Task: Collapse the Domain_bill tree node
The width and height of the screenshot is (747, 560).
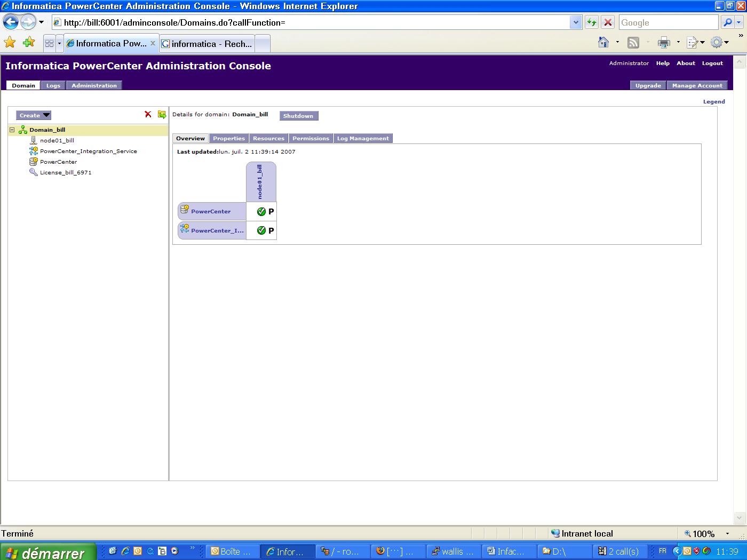Action: point(12,130)
